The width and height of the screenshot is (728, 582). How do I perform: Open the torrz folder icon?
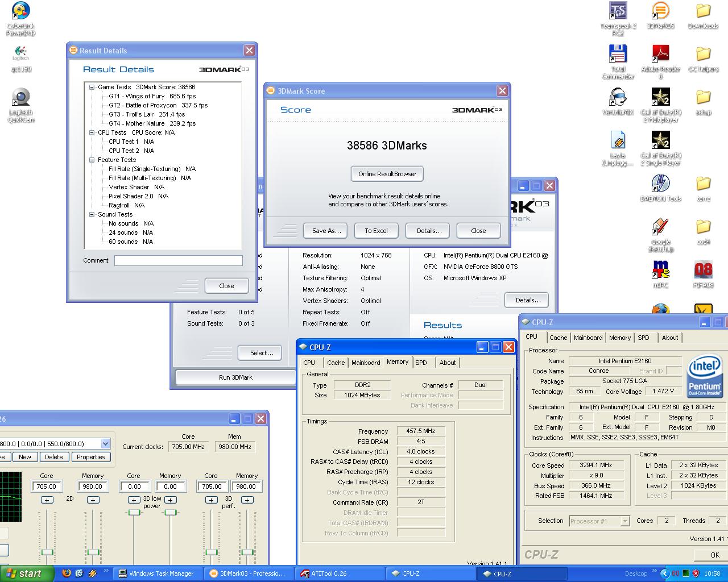[704, 189]
